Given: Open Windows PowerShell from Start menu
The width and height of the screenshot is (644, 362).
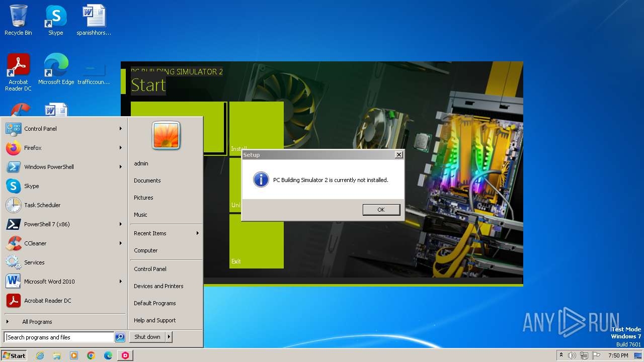Looking at the screenshot, I should click(x=63, y=167).
